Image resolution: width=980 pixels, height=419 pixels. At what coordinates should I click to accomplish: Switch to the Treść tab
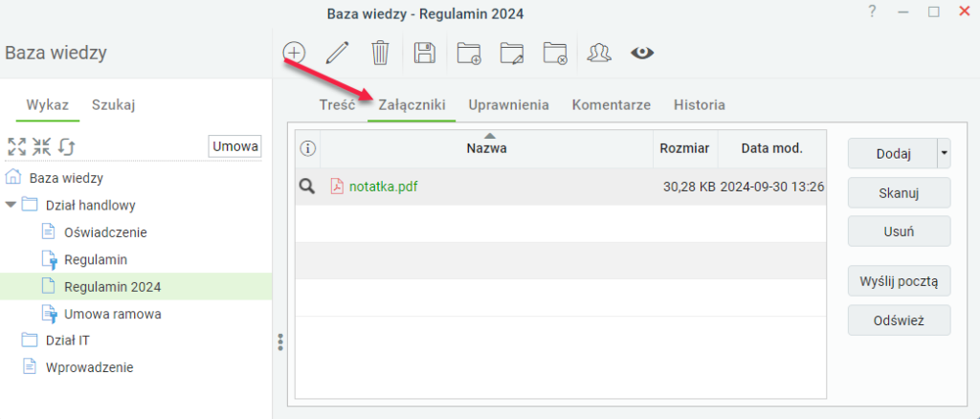click(x=337, y=105)
